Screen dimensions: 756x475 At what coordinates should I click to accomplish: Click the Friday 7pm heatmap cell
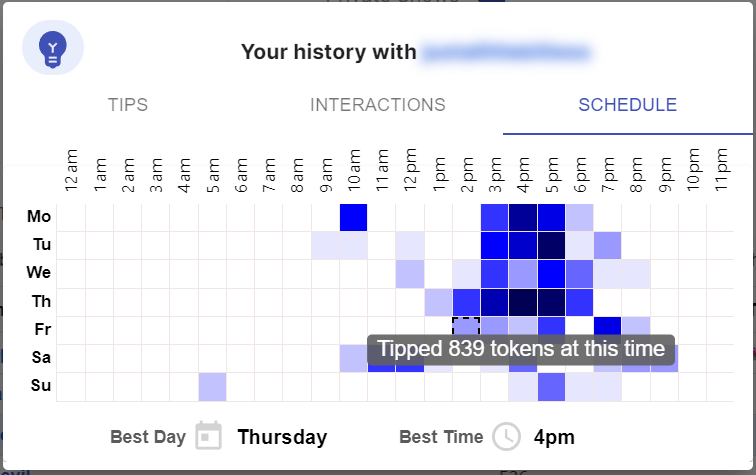point(607,327)
